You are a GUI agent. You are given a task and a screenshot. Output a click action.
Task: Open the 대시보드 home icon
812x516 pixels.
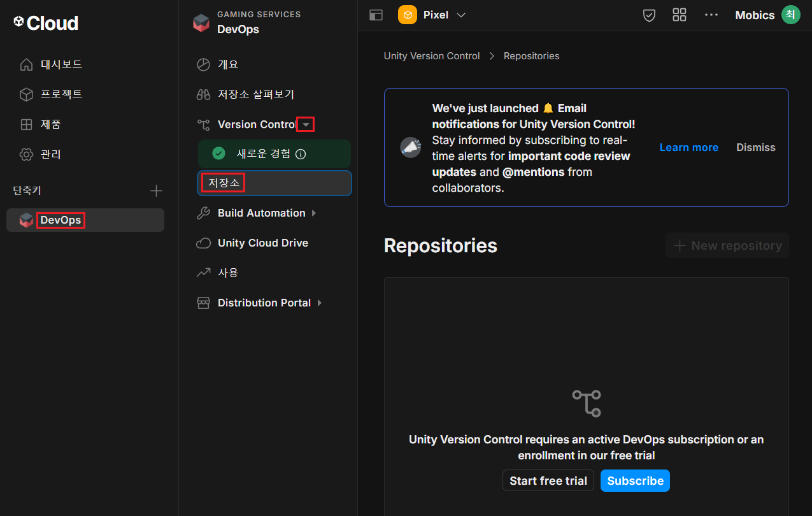coord(26,64)
